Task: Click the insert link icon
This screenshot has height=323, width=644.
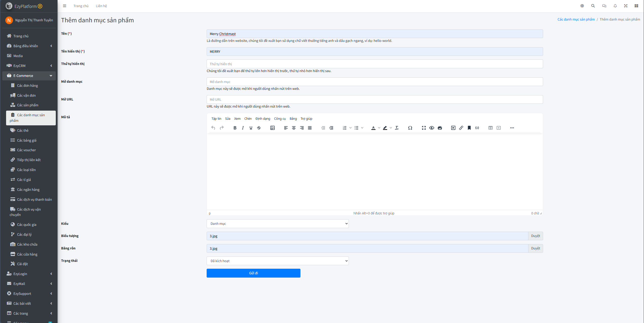Action: (x=461, y=128)
